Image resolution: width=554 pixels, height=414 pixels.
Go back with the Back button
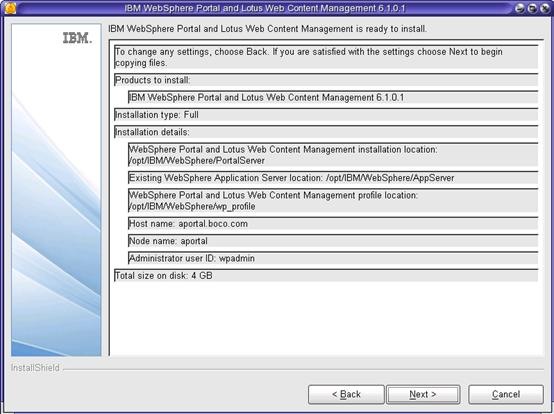click(346, 394)
